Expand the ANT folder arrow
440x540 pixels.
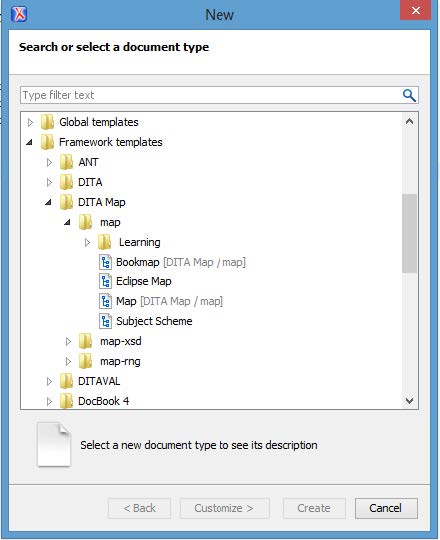[x=49, y=162]
